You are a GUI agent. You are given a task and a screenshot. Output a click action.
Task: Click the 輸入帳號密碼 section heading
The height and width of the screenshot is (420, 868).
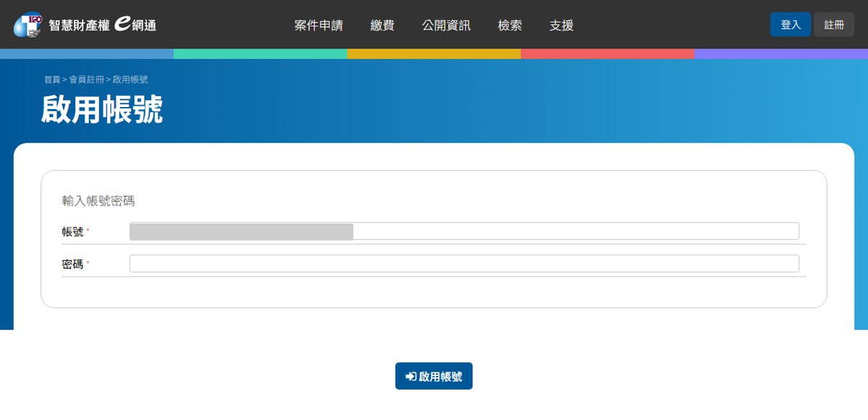coord(98,201)
